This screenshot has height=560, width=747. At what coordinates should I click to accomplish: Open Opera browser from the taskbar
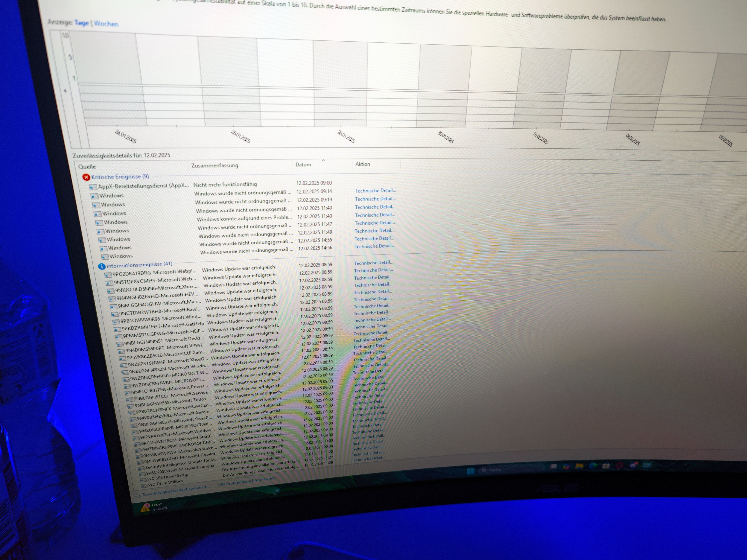(x=619, y=465)
